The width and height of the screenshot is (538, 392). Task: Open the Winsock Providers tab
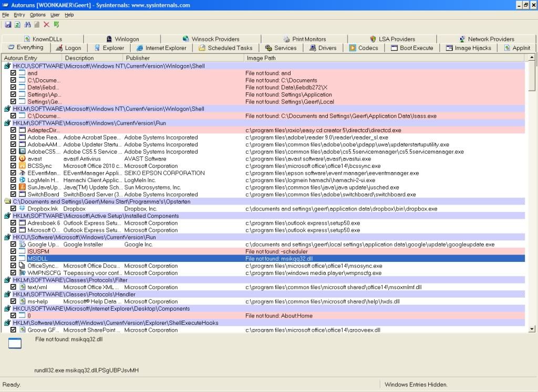pyautogui.click(x=211, y=39)
